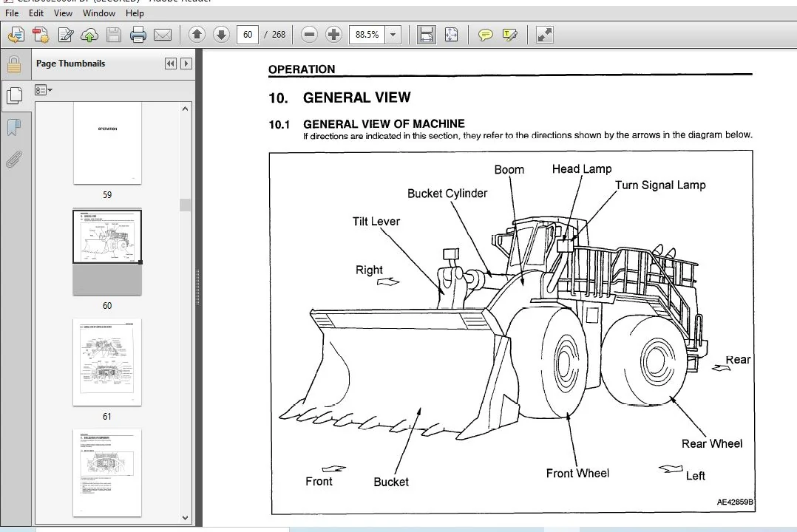Click the "Head Lamp" diagram label

coord(581,168)
